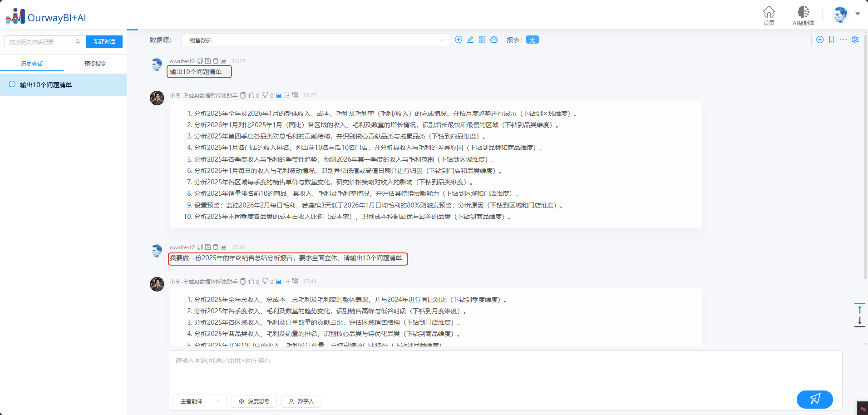868x415 pixels.
Task: Toggle the 数字人 digital human option
Action: click(x=301, y=401)
